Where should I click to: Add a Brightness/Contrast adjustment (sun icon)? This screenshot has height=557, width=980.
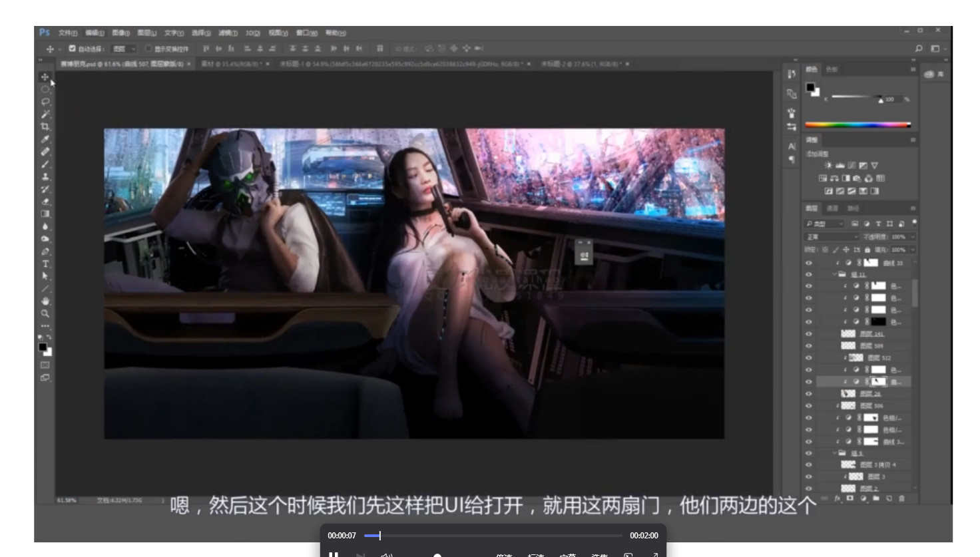click(x=828, y=166)
